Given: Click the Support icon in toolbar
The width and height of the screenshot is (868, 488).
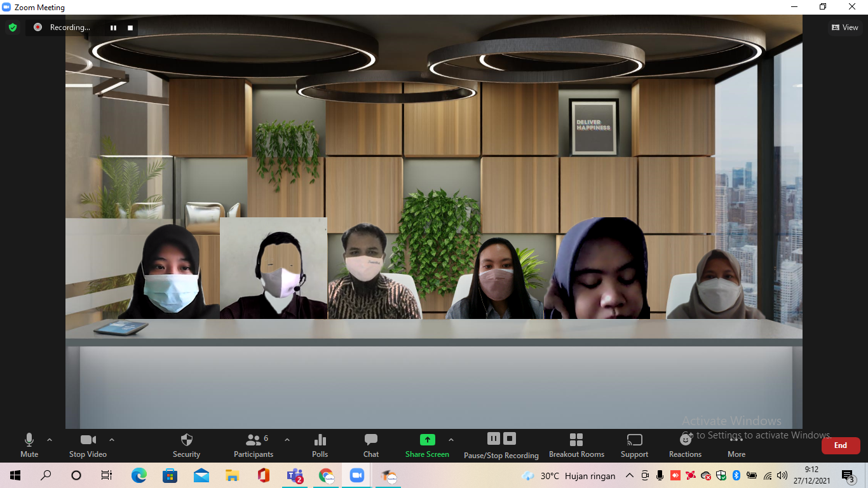Looking at the screenshot, I should (634, 445).
